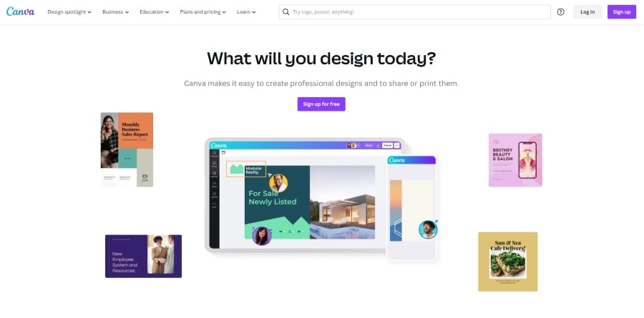The width and height of the screenshot is (644, 318).
Task: Click the Canva logo inside phone mockup
Action: pyautogui.click(x=396, y=160)
